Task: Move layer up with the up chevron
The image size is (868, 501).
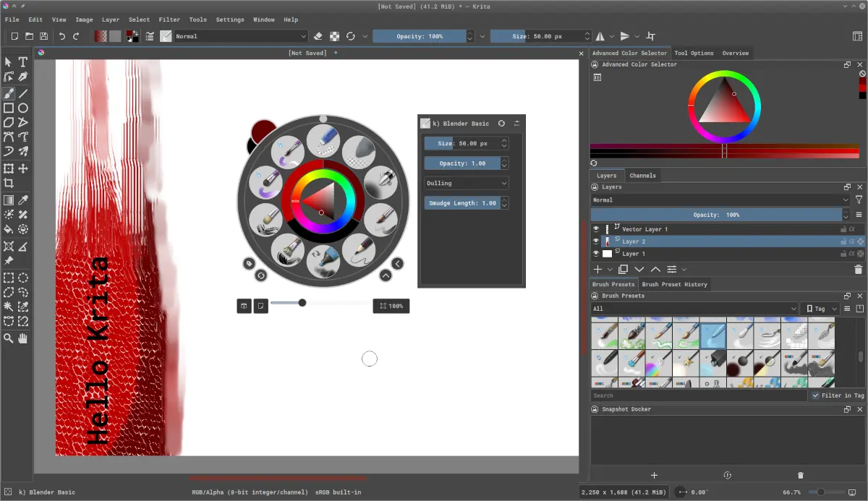Action: point(655,269)
